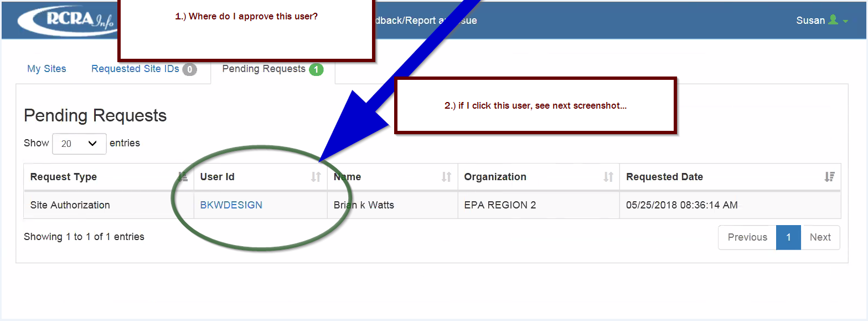The width and height of the screenshot is (868, 321).
Task: Click the green user icon beside Susan
Action: (x=833, y=21)
